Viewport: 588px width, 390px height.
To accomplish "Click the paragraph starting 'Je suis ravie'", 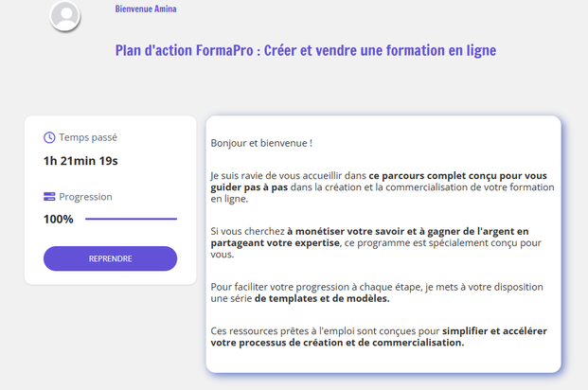I will pos(383,187).
